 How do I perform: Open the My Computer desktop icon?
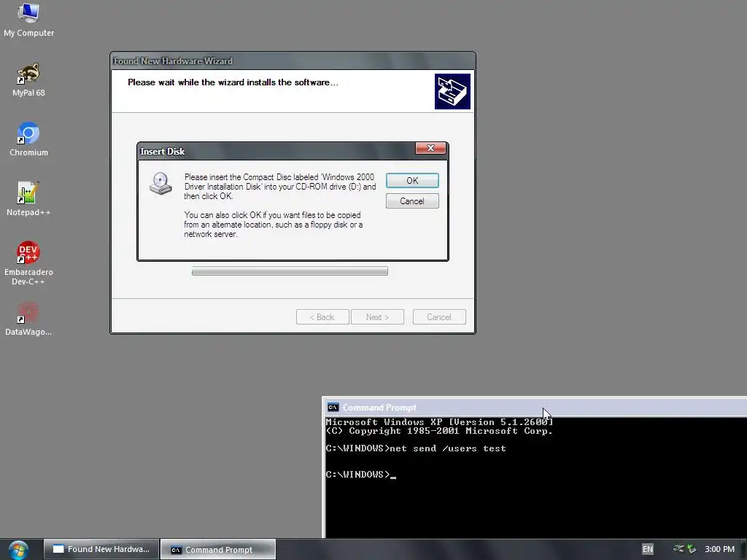click(28, 19)
